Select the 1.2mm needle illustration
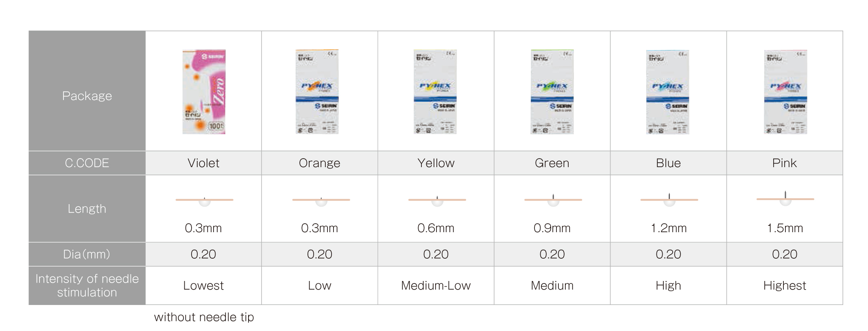868x331 pixels. coord(669,199)
